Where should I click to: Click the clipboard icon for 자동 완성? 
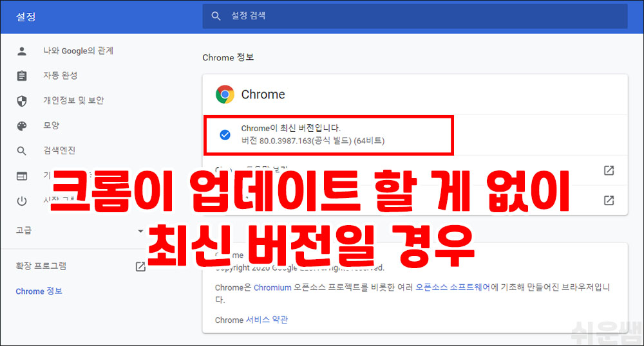pyautogui.click(x=22, y=76)
